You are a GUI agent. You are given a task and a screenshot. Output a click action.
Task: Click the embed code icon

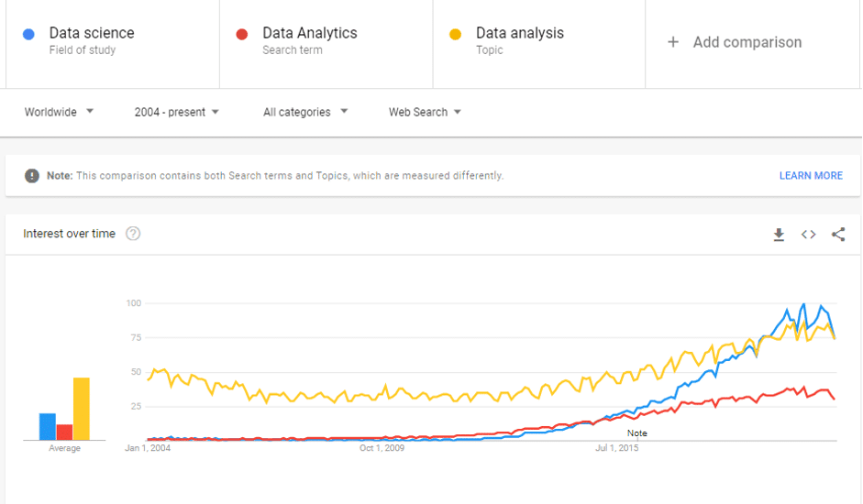[x=808, y=235]
